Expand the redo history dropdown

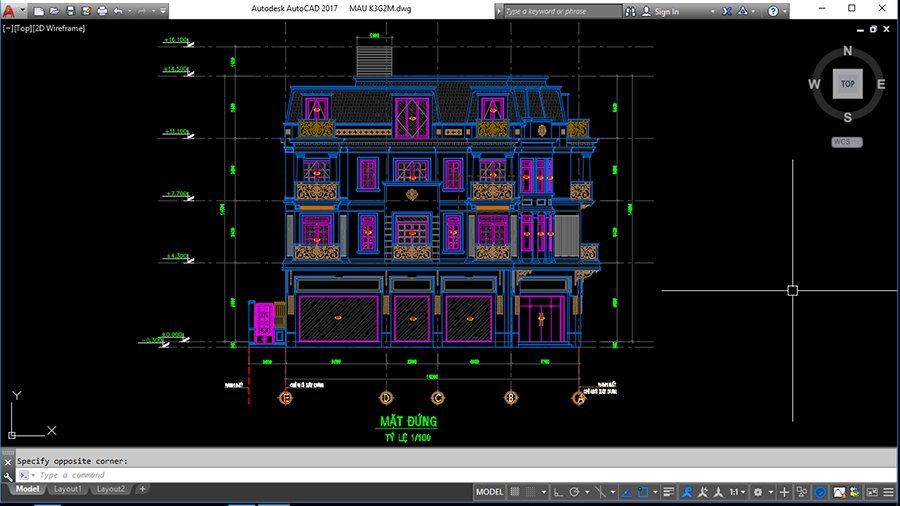coord(153,11)
